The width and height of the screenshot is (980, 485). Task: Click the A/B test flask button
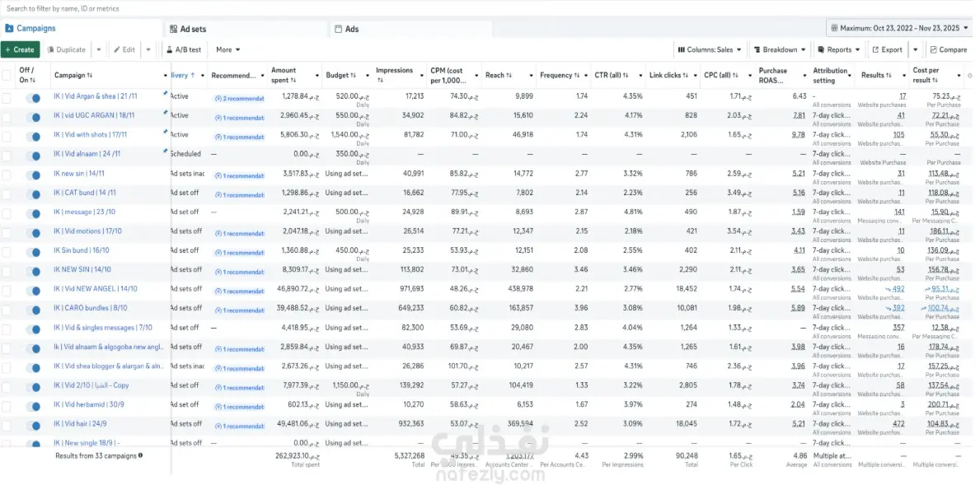click(184, 50)
